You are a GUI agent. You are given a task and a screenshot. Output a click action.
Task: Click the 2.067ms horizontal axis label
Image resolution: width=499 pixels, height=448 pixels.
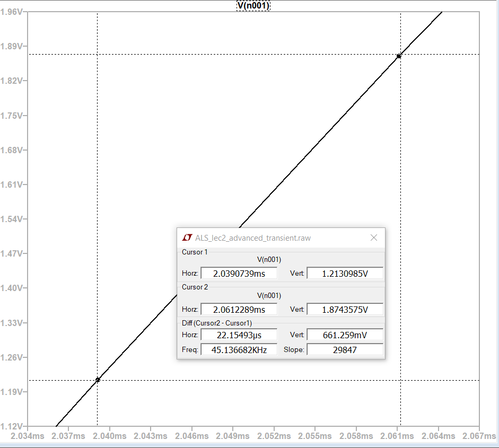(479, 436)
